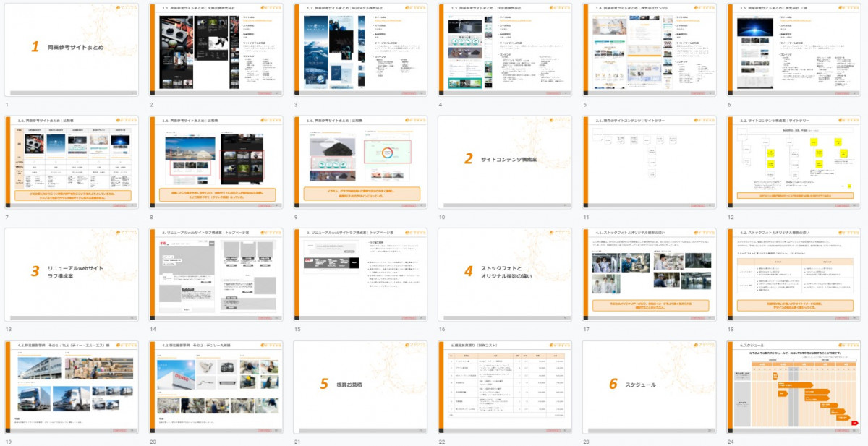Select slide 5 thumbnail
The height and width of the screenshot is (446, 868).
point(650,49)
